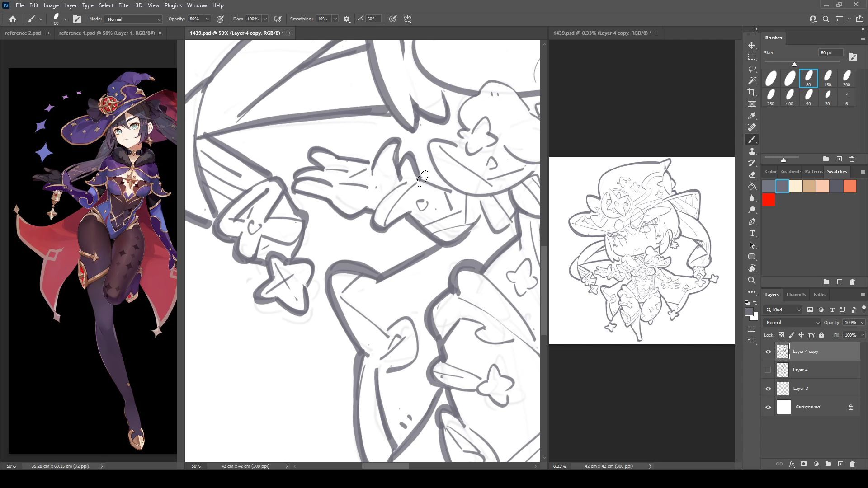
Task: Pick the red swatch
Action: point(769,200)
